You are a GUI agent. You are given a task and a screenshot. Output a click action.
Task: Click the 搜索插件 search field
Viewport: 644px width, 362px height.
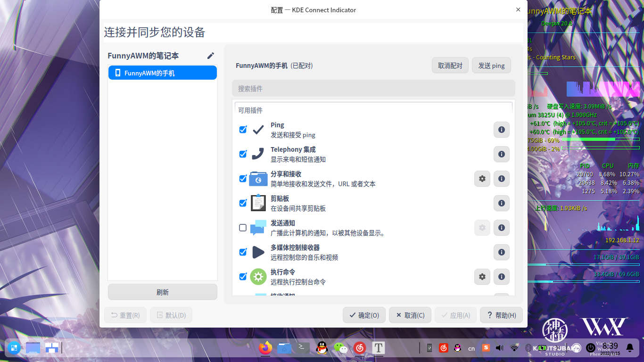pos(373,88)
